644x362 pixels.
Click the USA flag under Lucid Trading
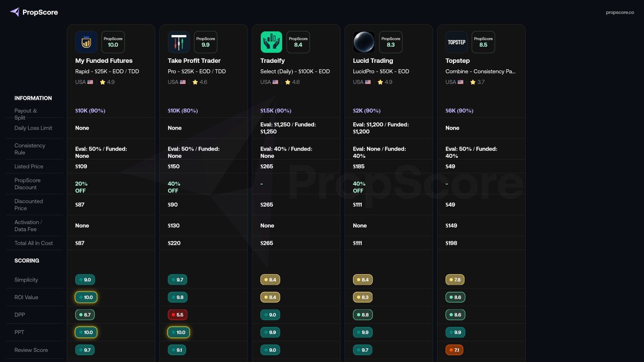coord(368,82)
